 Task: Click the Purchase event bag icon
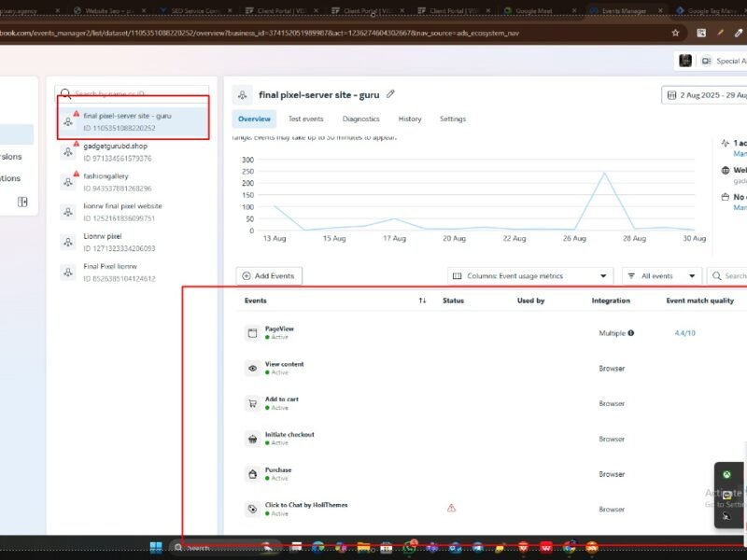coord(252,474)
